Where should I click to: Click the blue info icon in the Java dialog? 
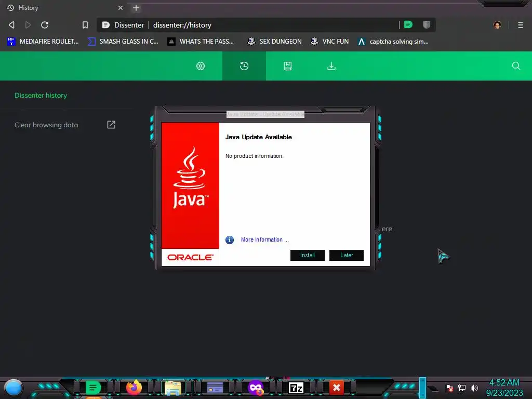pos(230,240)
